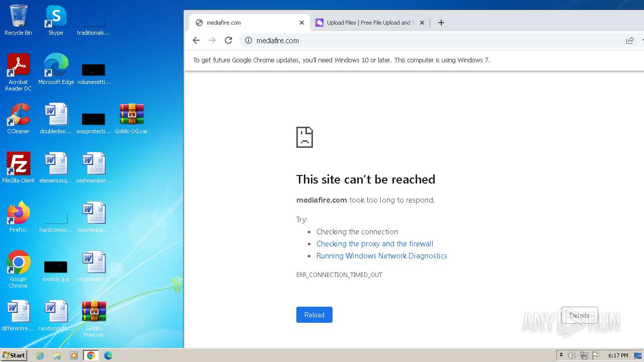Screen dimensions: 644x362
Task: Open Internet Explorer from taskbar
Action: point(40,355)
